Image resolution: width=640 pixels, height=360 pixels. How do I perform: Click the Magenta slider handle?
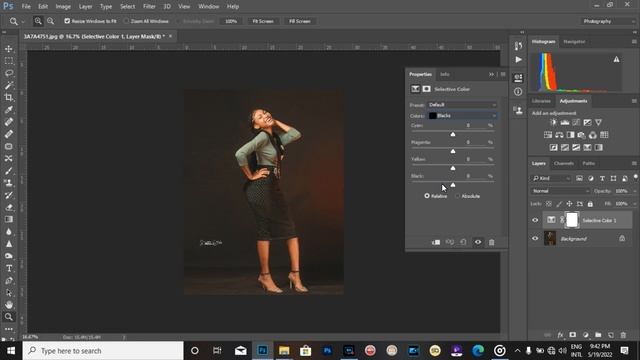453,151
